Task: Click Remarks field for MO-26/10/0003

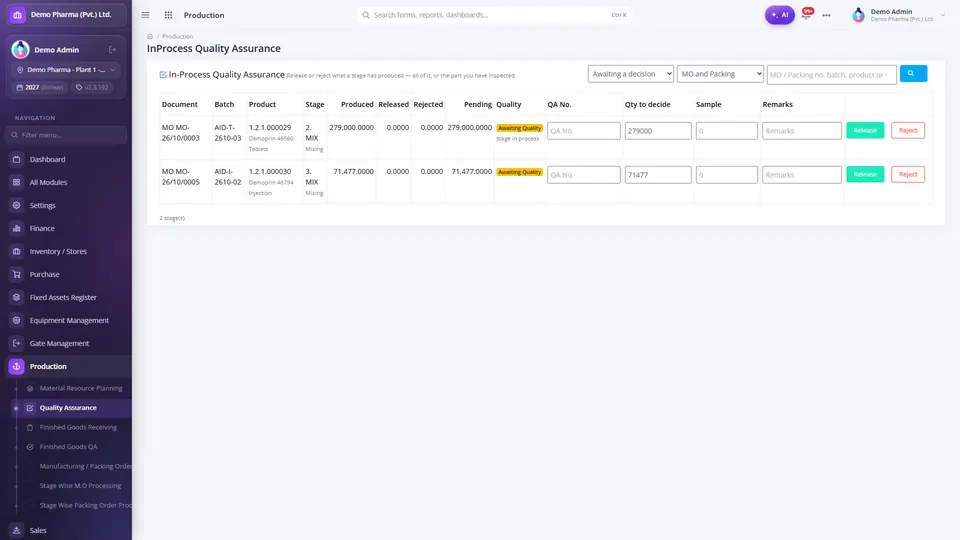Action: [801, 131]
